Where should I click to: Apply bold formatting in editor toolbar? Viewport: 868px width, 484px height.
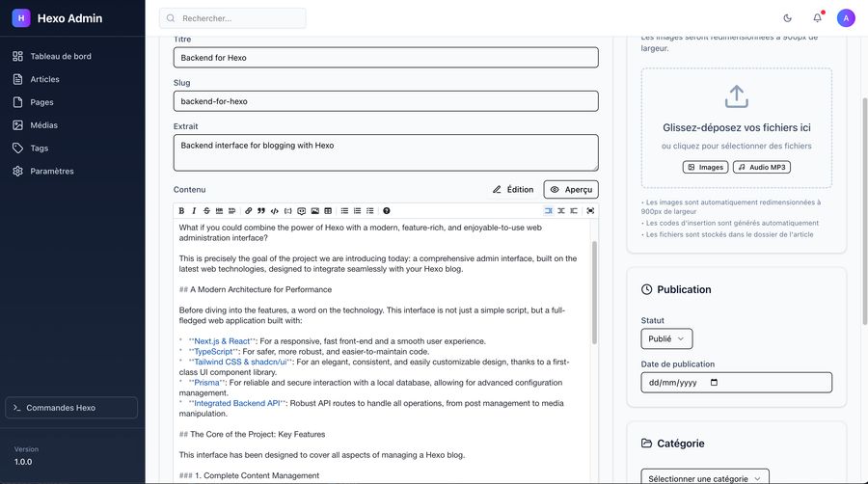point(181,211)
